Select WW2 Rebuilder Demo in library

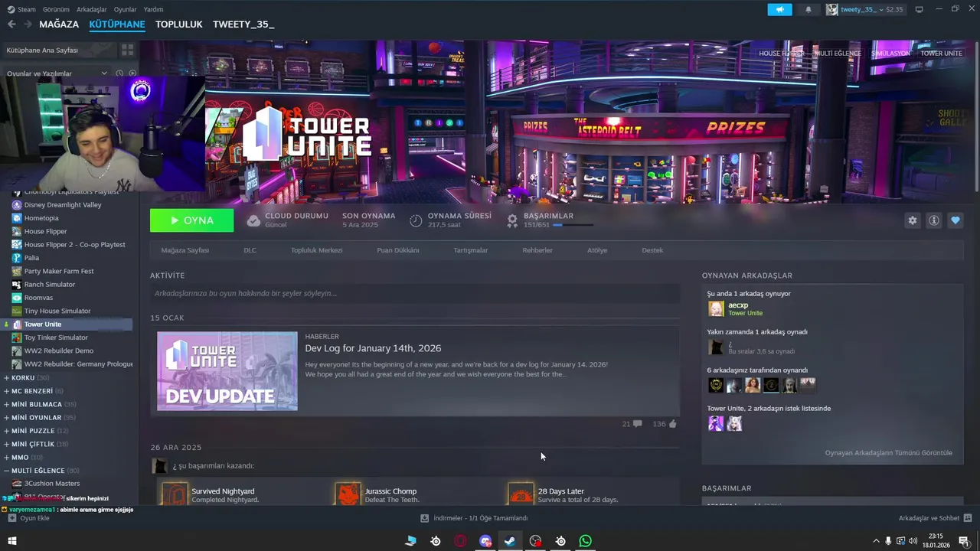(59, 350)
